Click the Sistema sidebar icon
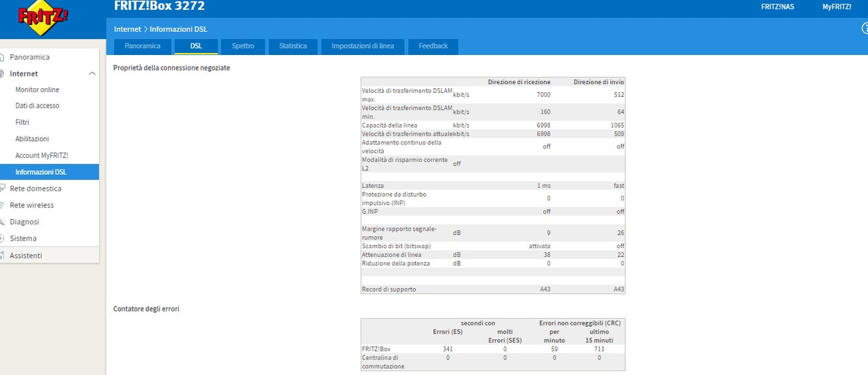This screenshot has height=375, width=868. [x=3, y=238]
